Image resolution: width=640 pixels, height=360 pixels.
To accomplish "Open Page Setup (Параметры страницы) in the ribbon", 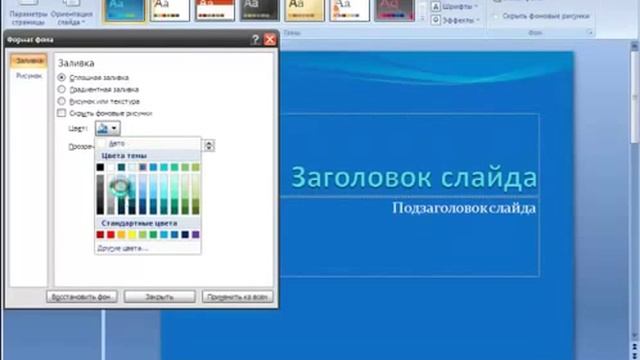I will 29,14.
